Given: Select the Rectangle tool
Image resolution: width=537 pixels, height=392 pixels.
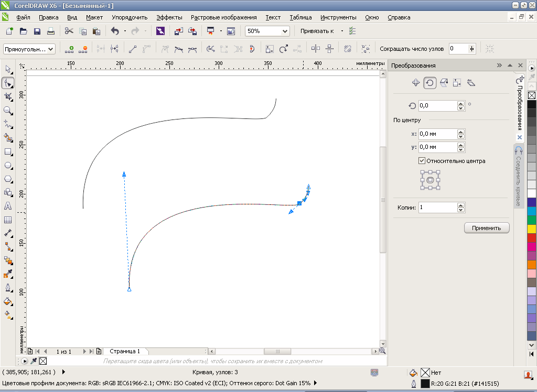Looking at the screenshot, I should tap(8, 151).
